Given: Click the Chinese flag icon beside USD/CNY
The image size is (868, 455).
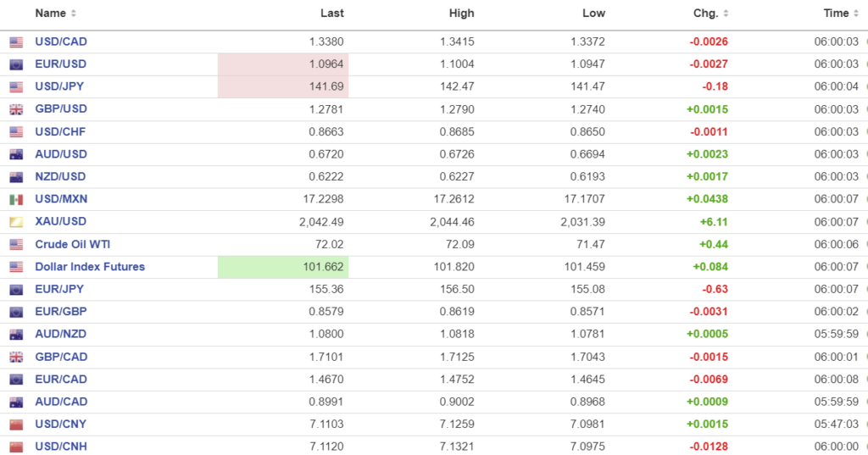Looking at the screenshot, I should 16,424.
